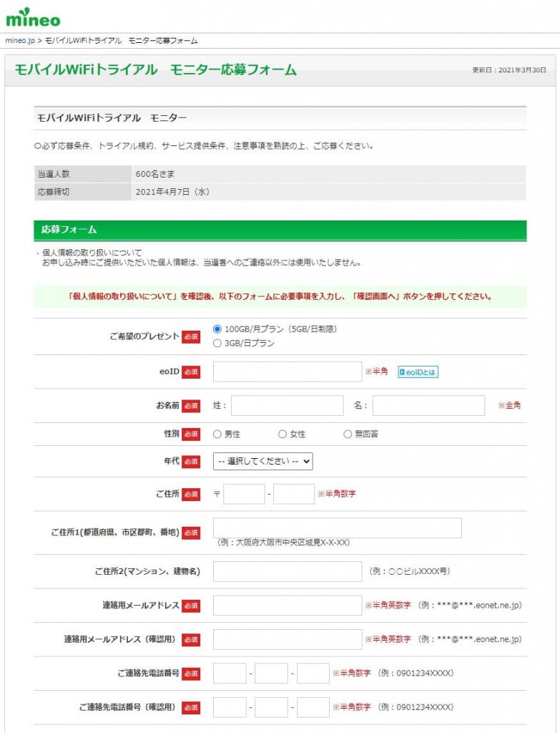Click the 必須 badge beside 年代
The width and height of the screenshot is (560, 733).
coord(190,462)
